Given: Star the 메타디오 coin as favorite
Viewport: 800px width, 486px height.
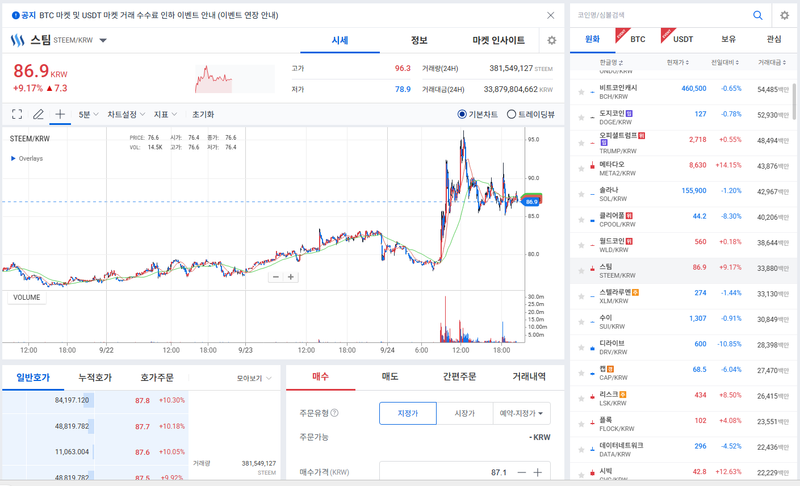Looking at the screenshot, I should coord(581,169).
